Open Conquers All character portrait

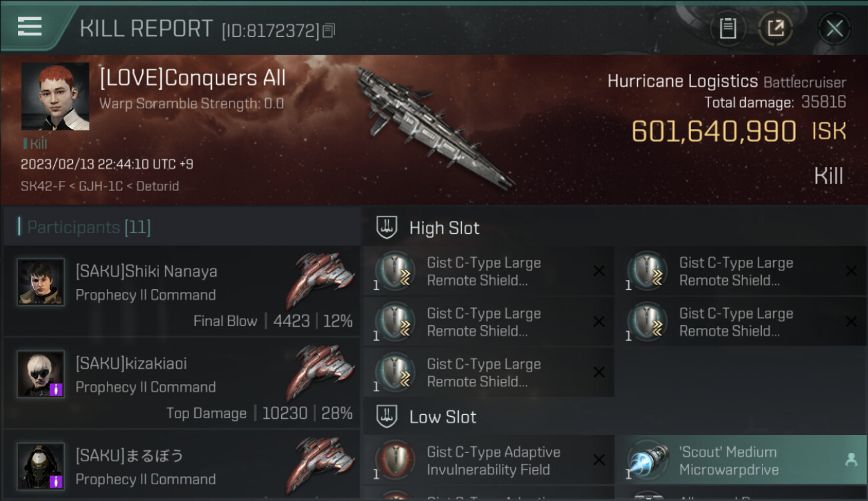55,96
